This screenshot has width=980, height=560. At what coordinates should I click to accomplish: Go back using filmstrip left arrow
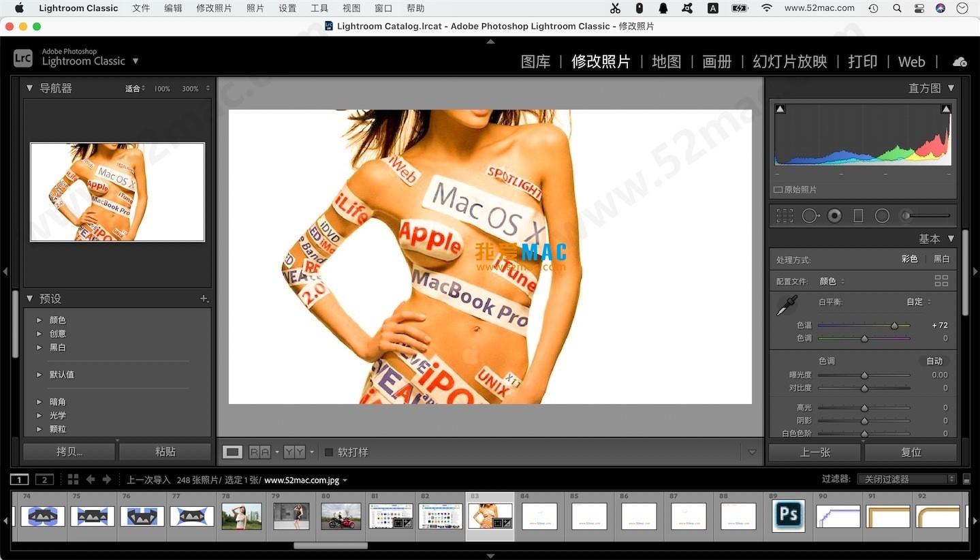tap(90, 480)
